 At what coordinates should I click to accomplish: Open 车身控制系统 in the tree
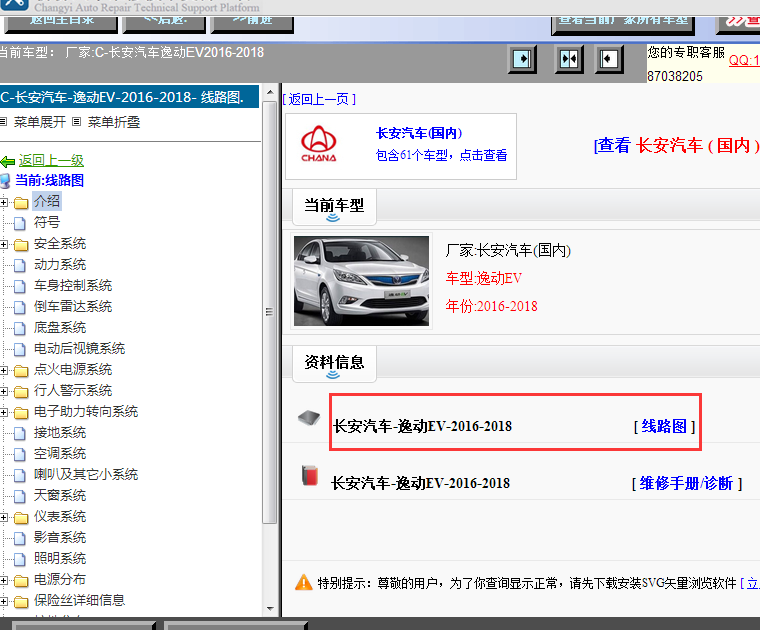click(73, 285)
